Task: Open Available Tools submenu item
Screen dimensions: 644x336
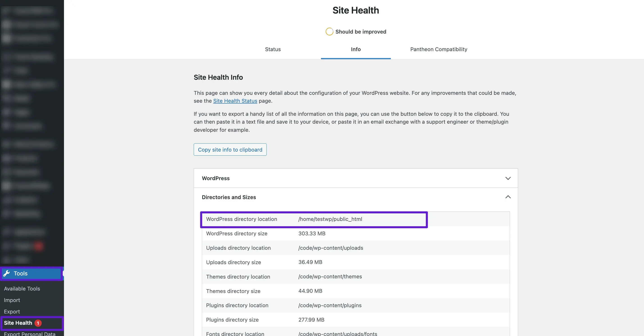Action: [x=22, y=288]
